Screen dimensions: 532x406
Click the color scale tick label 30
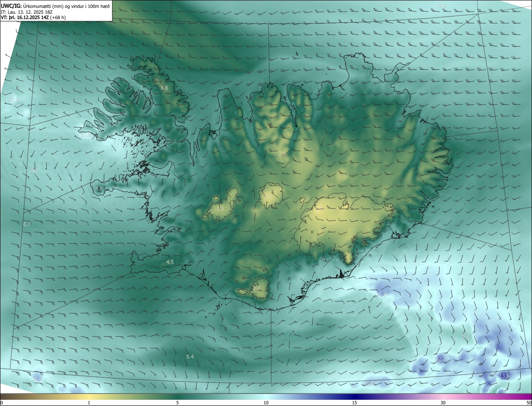pos(443,403)
